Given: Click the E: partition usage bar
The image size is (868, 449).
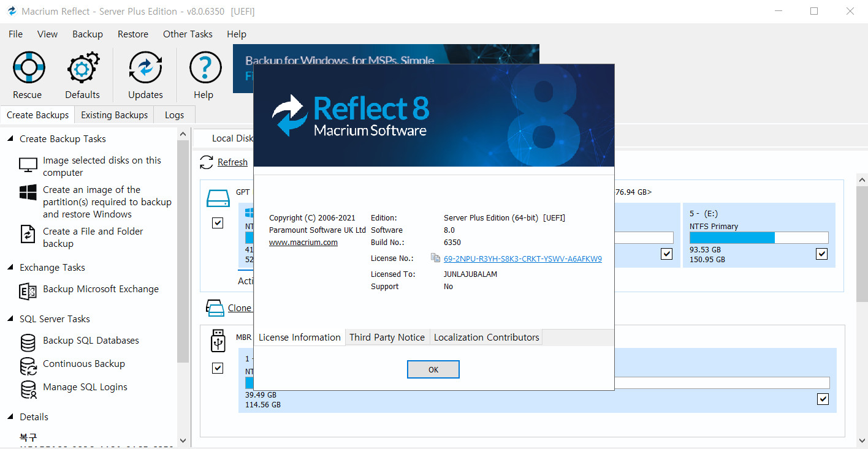Looking at the screenshot, I should (x=759, y=238).
